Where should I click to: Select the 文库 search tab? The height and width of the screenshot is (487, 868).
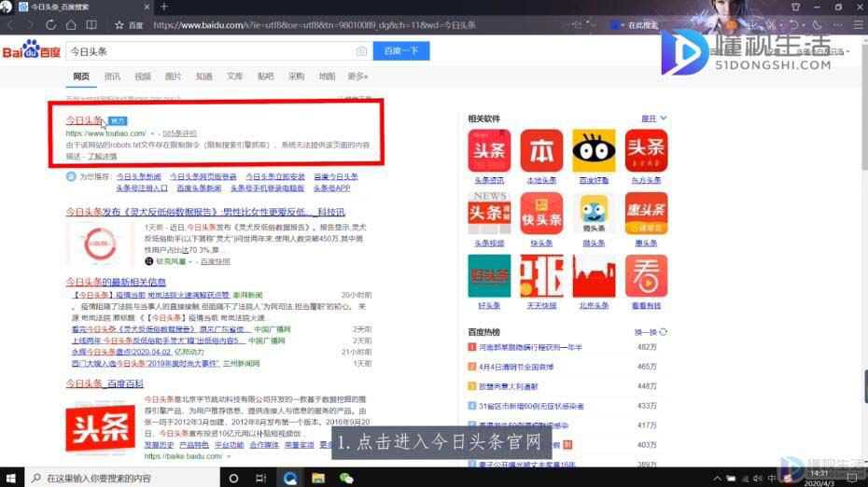coord(234,77)
